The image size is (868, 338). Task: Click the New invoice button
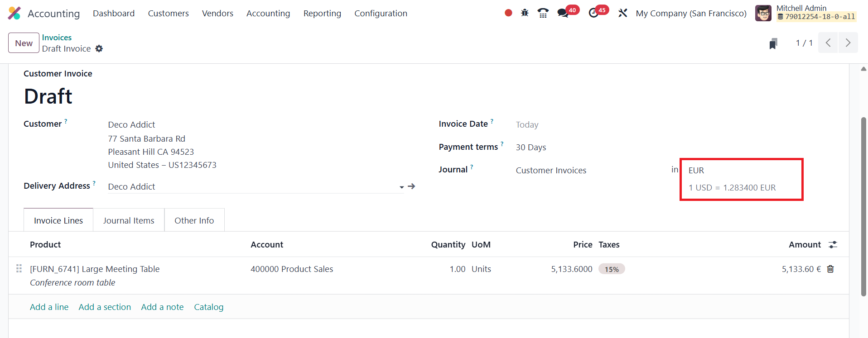point(24,43)
